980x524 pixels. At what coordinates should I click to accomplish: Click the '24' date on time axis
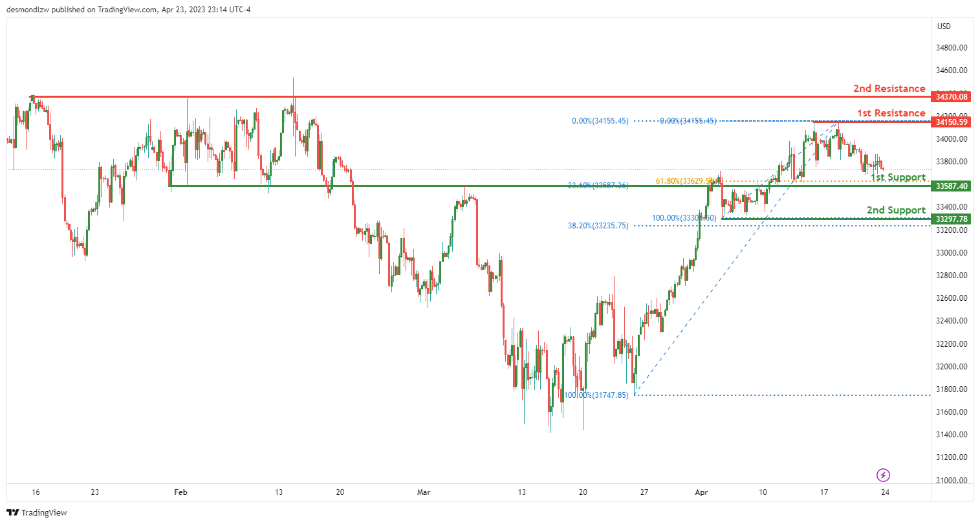[x=886, y=492]
